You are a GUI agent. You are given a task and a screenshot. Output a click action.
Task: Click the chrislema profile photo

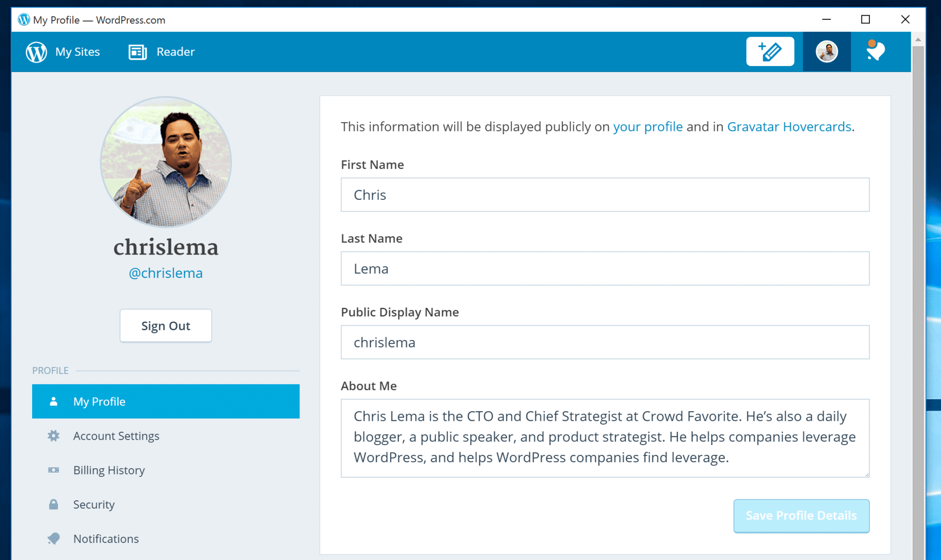coord(165,162)
